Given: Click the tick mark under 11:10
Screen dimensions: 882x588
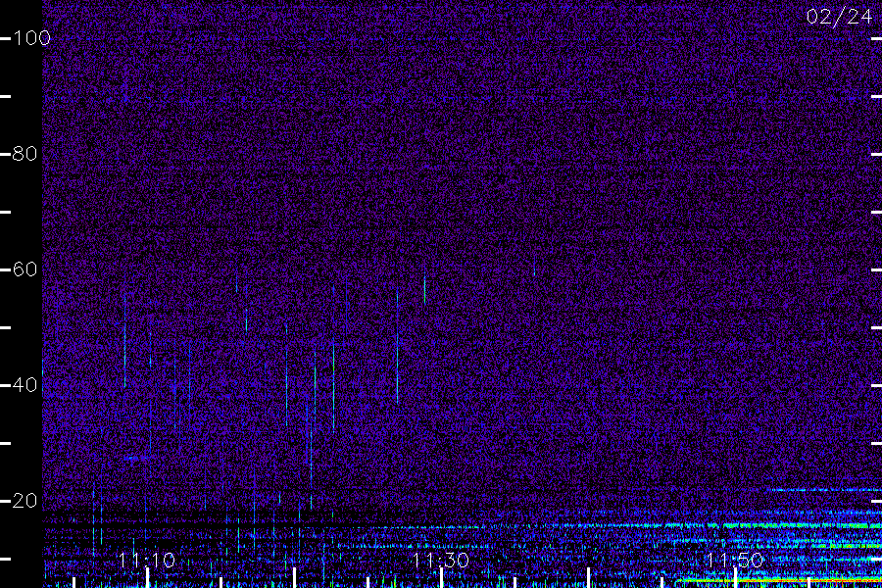Looking at the screenshot, I should point(147,578).
